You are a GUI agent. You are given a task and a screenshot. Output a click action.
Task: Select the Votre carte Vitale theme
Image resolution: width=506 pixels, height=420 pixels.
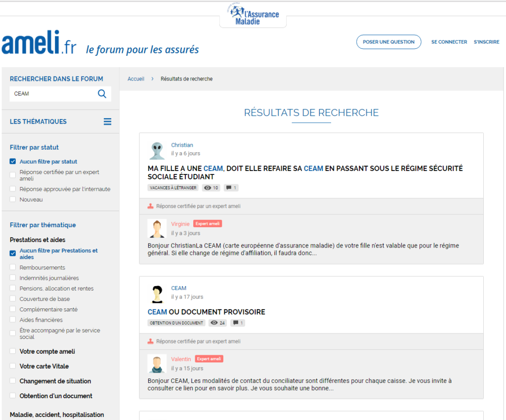point(13,367)
